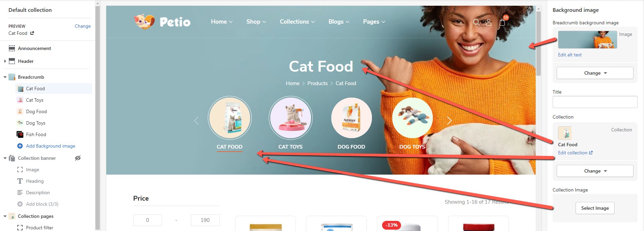Click the Petio logo

click(x=162, y=22)
